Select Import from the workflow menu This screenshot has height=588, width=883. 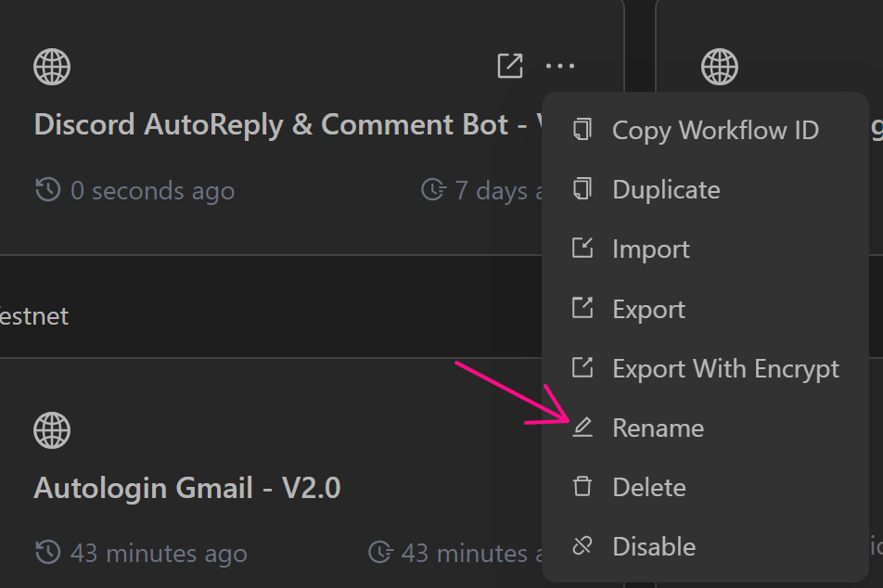[x=650, y=249]
